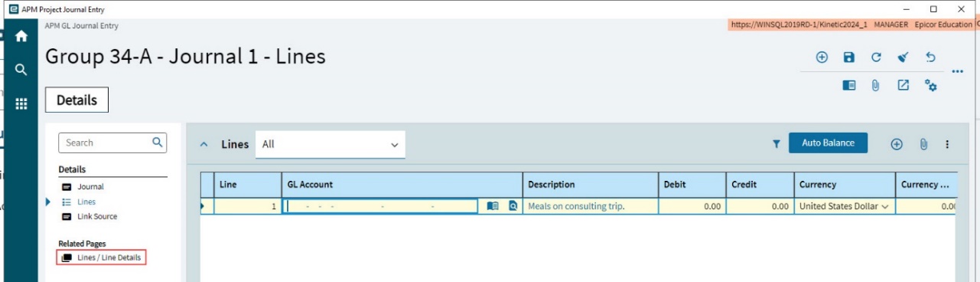The image size is (980, 282).
Task: Minimize the APM Project Journal Entry window
Action: [x=907, y=9]
